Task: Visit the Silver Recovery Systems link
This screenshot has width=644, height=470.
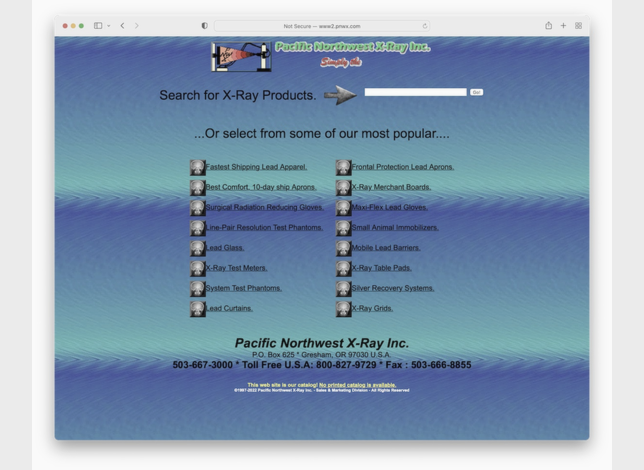Action: click(392, 288)
